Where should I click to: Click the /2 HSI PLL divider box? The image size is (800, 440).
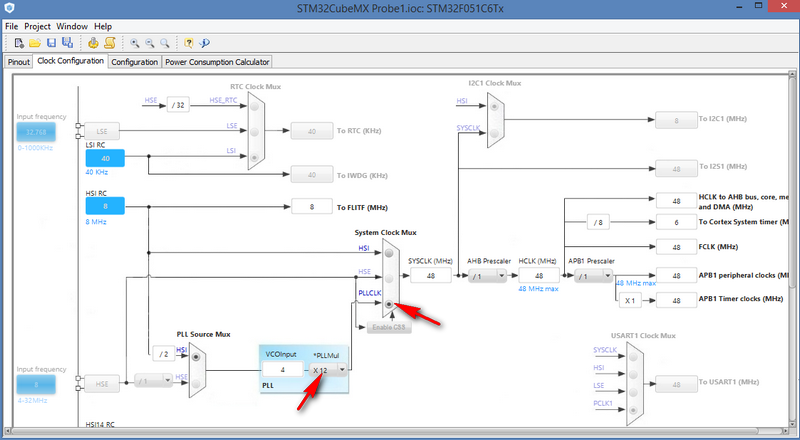164,353
